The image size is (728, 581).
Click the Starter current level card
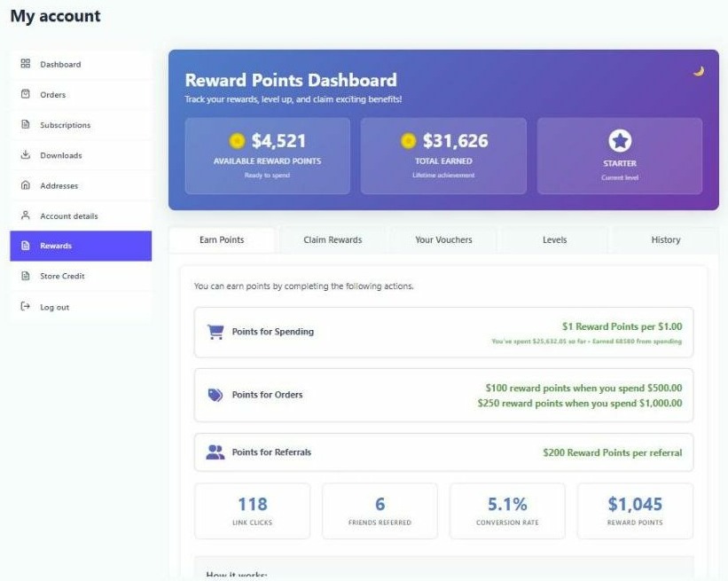620,155
